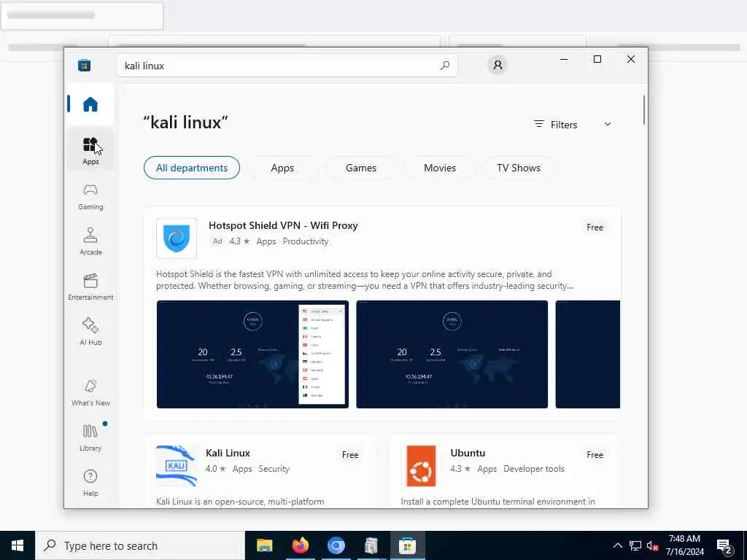Open the blue circle browser icon on the taskbar
747x560 pixels.
(x=336, y=545)
